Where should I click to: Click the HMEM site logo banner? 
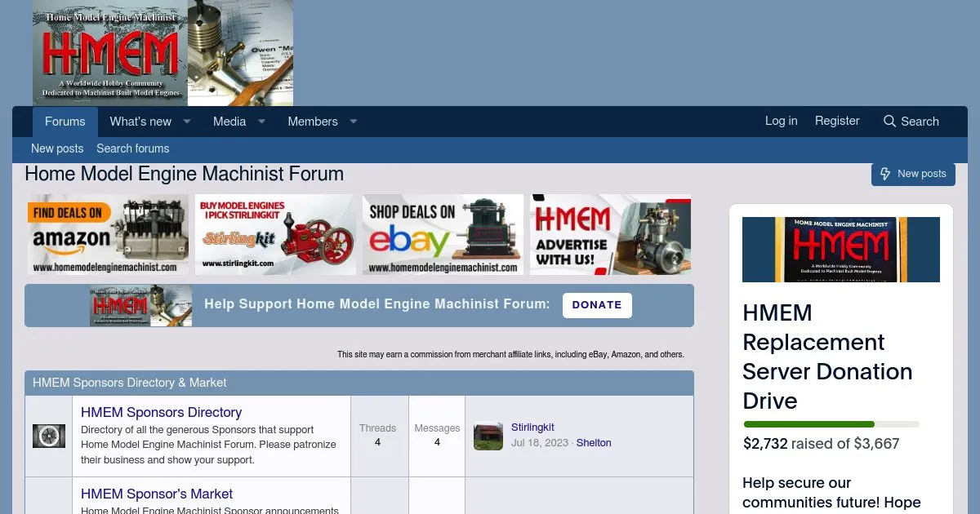(163, 53)
